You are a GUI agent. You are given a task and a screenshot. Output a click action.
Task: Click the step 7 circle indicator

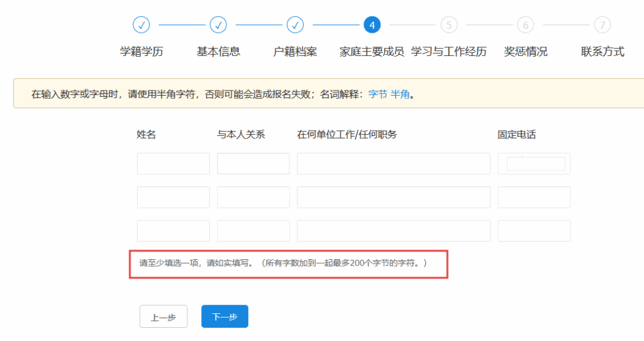(602, 25)
